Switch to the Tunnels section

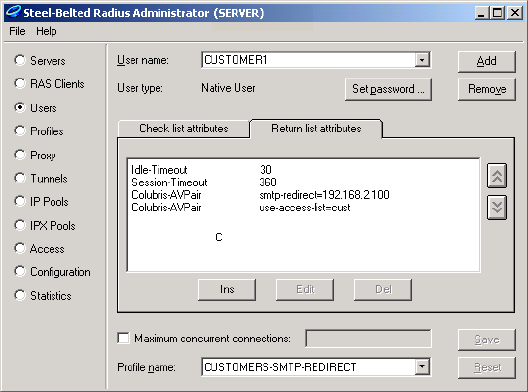click(20, 178)
